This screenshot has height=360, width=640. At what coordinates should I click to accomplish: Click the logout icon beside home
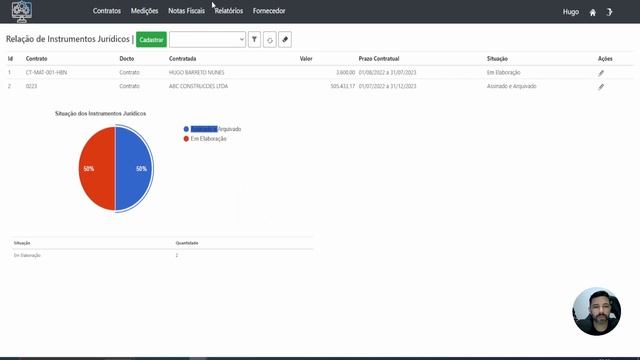609,12
